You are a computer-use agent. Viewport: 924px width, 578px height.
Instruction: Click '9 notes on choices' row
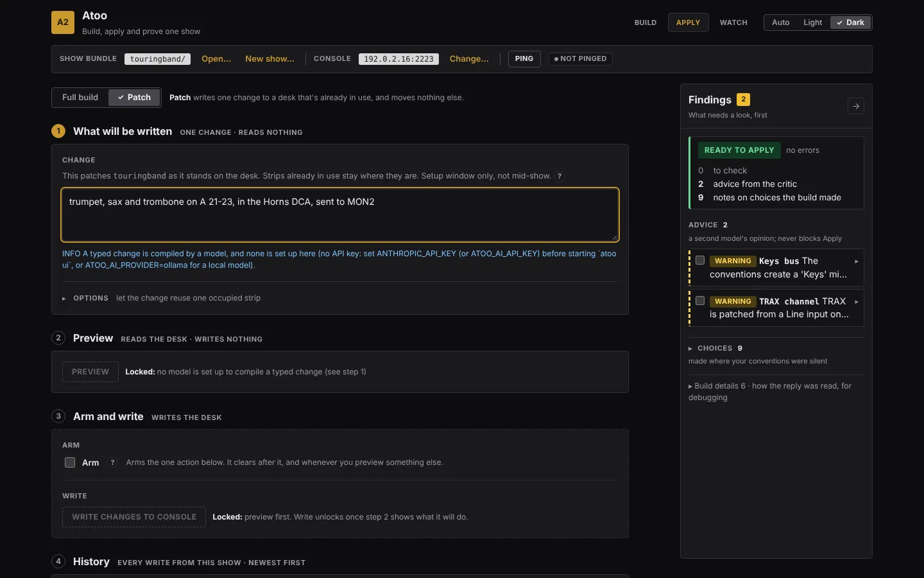pos(769,198)
